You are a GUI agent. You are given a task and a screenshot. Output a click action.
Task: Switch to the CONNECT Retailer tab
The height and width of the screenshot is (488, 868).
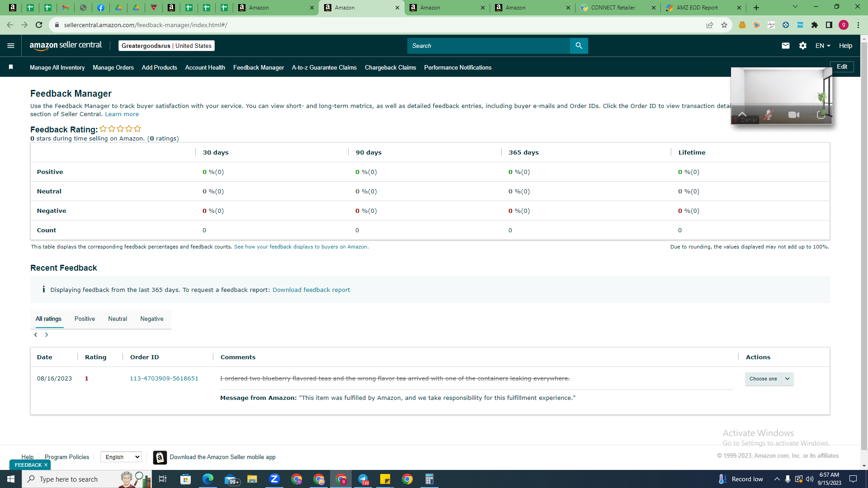tap(618, 8)
